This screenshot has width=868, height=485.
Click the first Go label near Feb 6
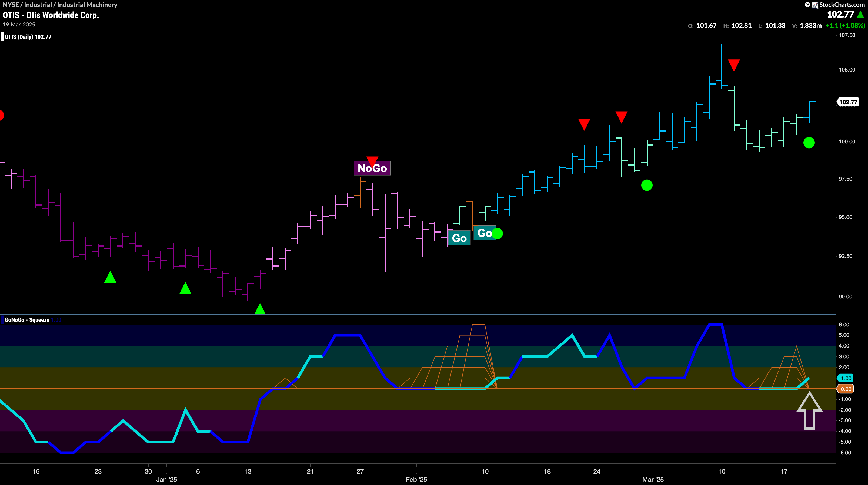(x=459, y=238)
